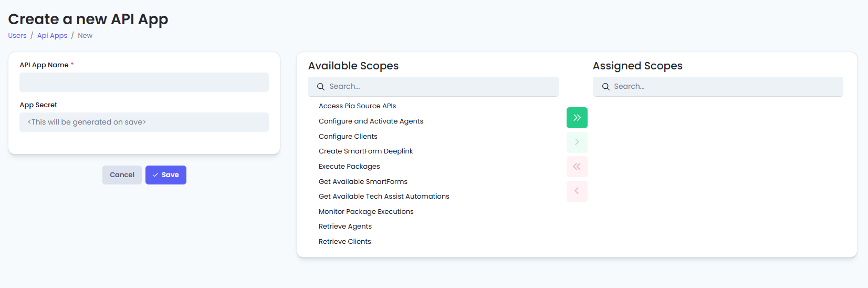
Task: Choose the Retrieve Clients scope
Action: coord(344,242)
